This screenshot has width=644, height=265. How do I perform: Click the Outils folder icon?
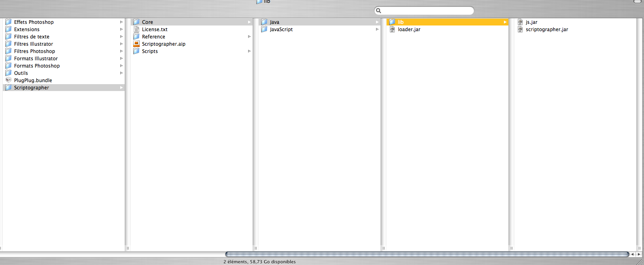pos(8,73)
